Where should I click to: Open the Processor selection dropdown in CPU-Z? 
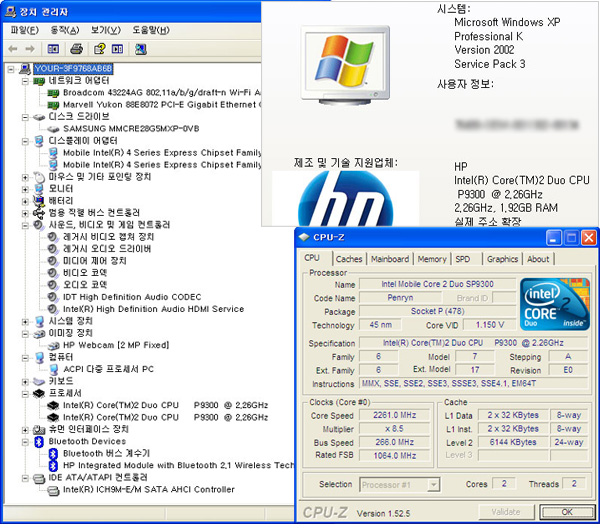tap(433, 485)
